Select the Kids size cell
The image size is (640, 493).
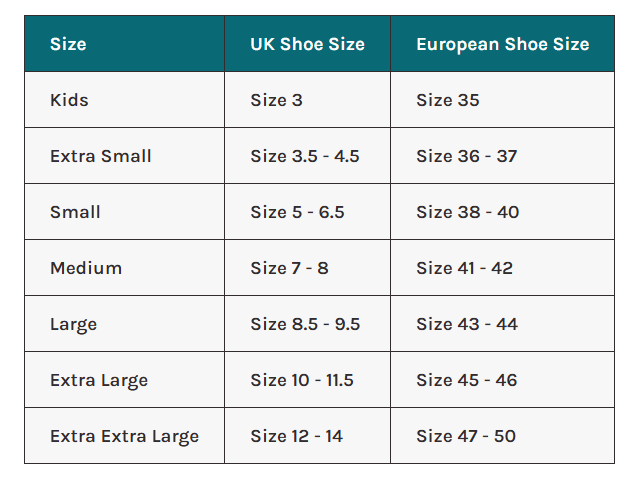click(70, 100)
